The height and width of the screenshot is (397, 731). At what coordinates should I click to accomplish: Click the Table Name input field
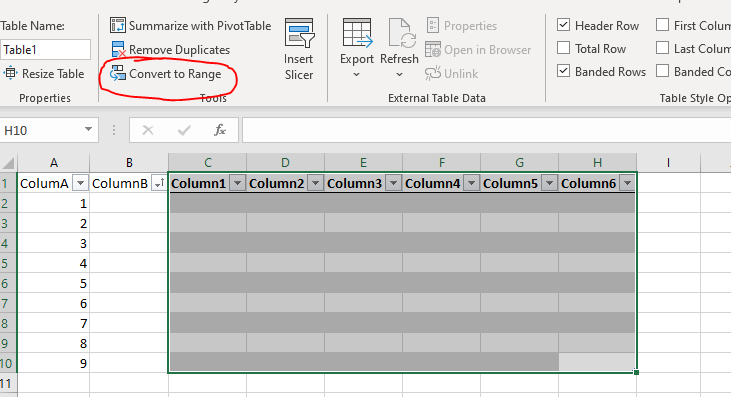coord(45,49)
